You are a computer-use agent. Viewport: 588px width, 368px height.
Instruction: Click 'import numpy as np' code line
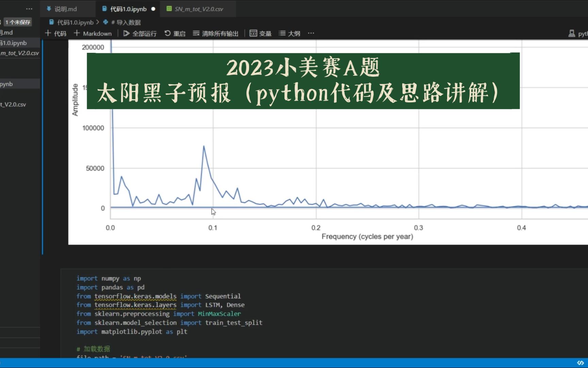[x=109, y=278]
